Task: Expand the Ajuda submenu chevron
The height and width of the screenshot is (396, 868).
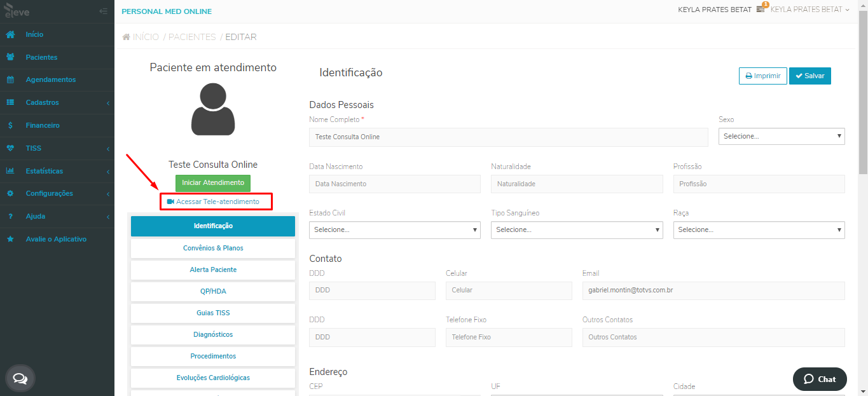Action: 108,217
